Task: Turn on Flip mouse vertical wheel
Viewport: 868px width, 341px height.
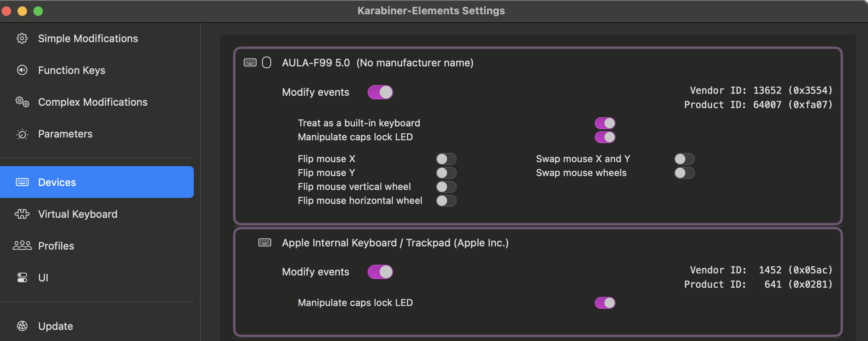Action: pyautogui.click(x=446, y=187)
